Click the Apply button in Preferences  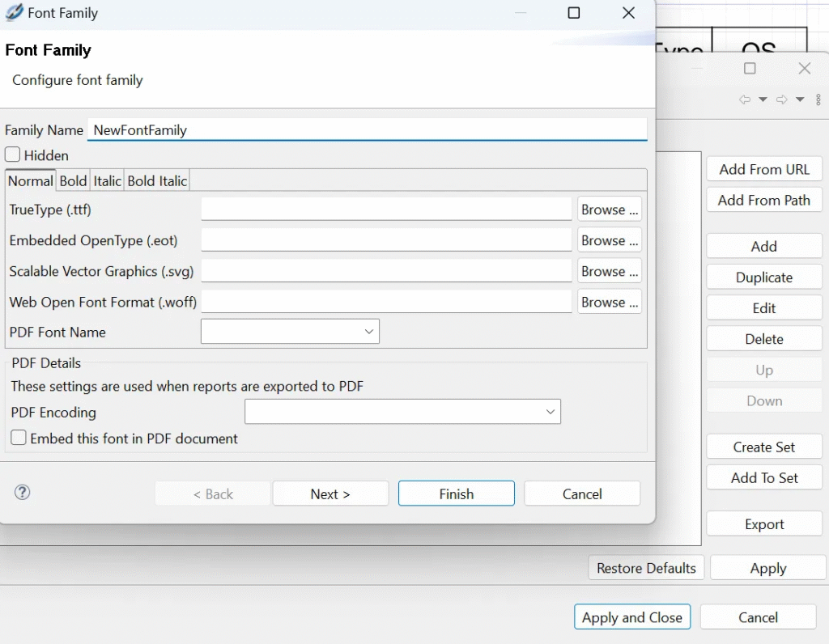point(767,568)
